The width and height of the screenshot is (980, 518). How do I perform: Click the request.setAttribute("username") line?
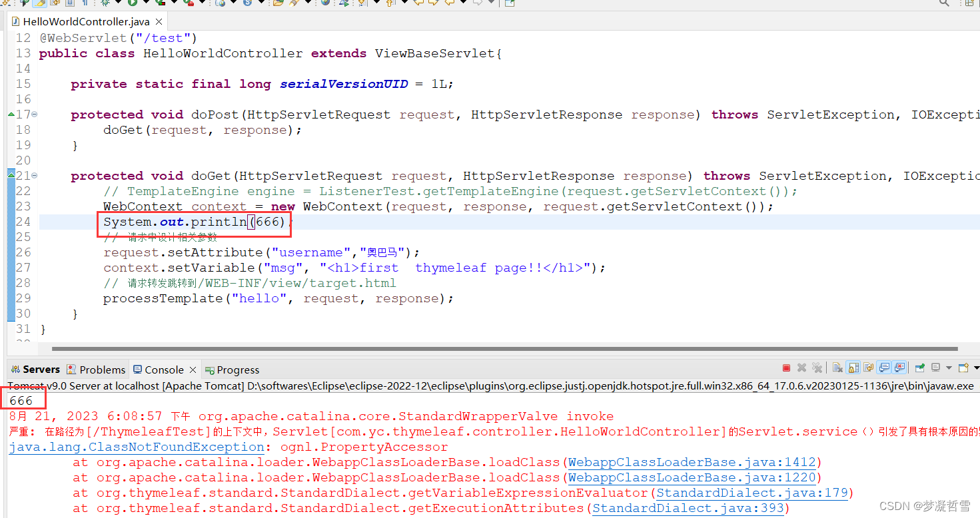pyautogui.click(x=262, y=252)
